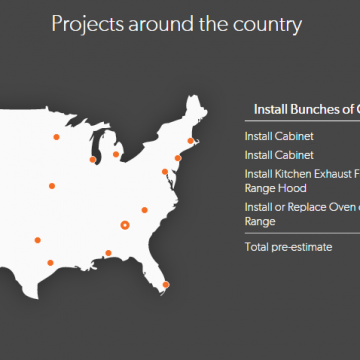Click the Install Kitchen Exhaust Range Hood item
The width and height of the screenshot is (360, 360).
(x=302, y=181)
